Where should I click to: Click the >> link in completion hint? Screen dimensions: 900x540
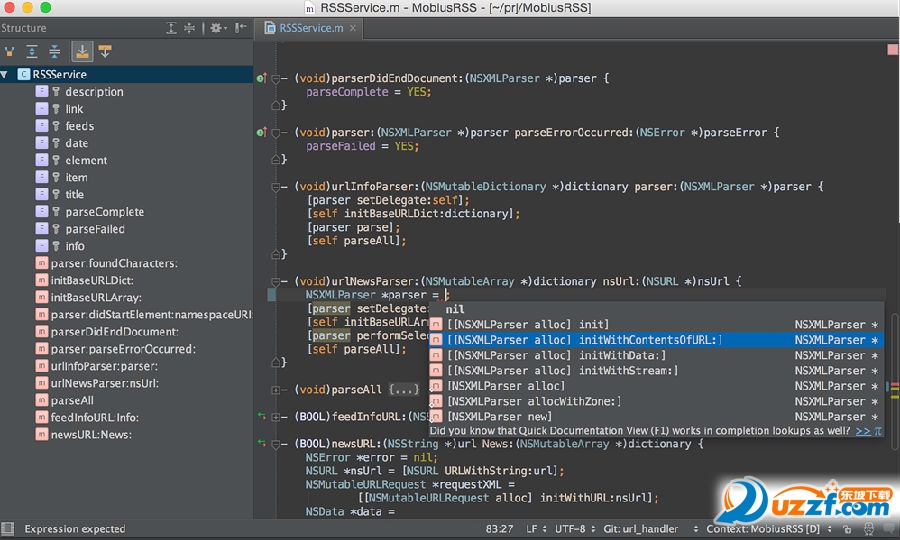(x=862, y=431)
